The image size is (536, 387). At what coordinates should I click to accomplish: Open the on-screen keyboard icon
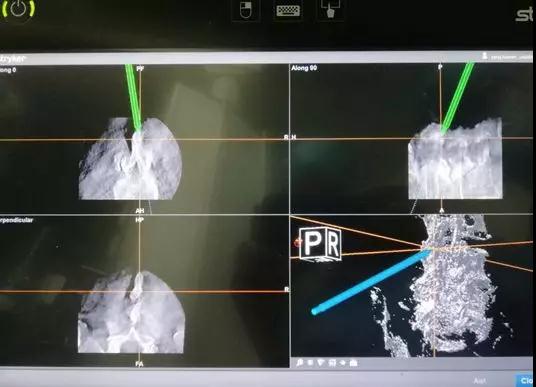[288, 11]
